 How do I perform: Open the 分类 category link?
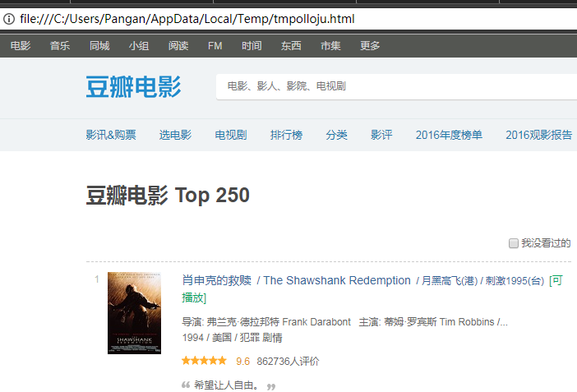coord(336,135)
